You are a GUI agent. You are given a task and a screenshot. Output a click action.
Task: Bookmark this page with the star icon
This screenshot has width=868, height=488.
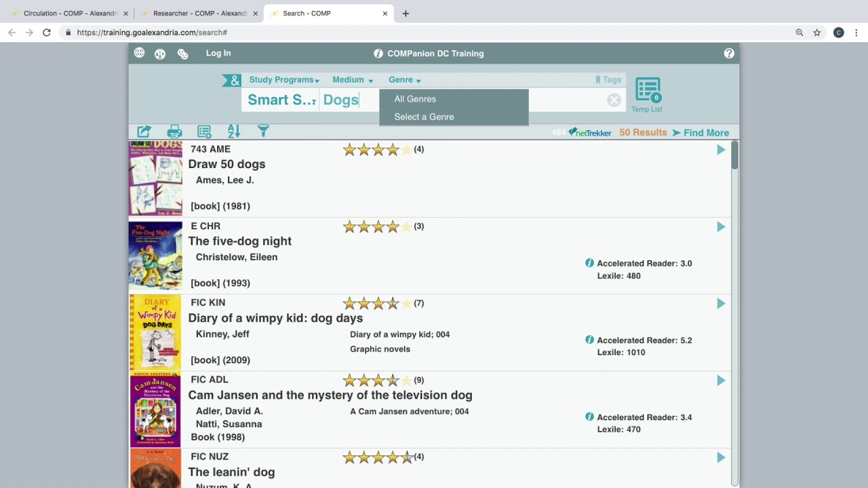coord(817,33)
